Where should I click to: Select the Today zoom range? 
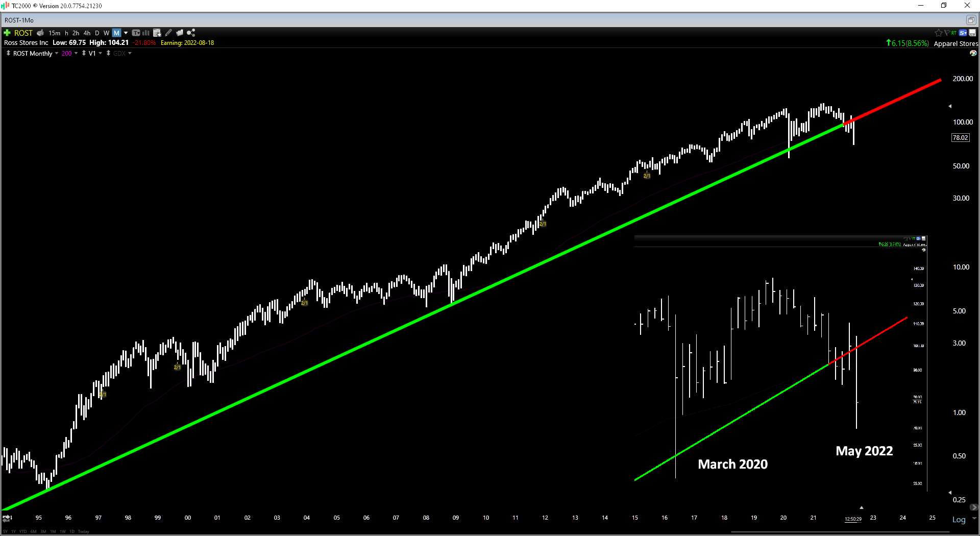point(84,531)
